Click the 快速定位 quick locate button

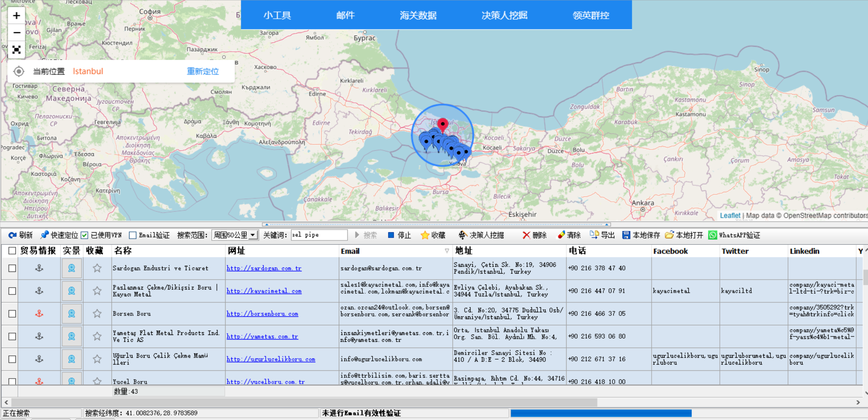point(60,235)
